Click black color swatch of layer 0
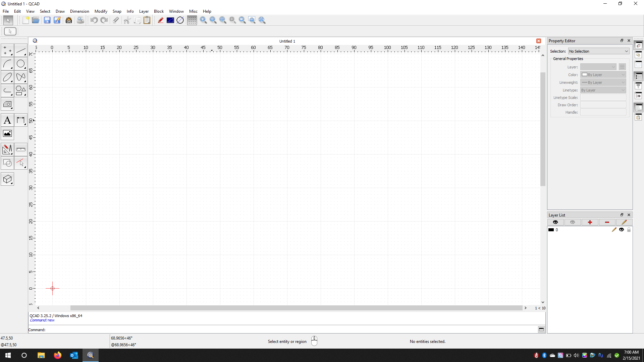The height and width of the screenshot is (362, 644). pos(551,230)
